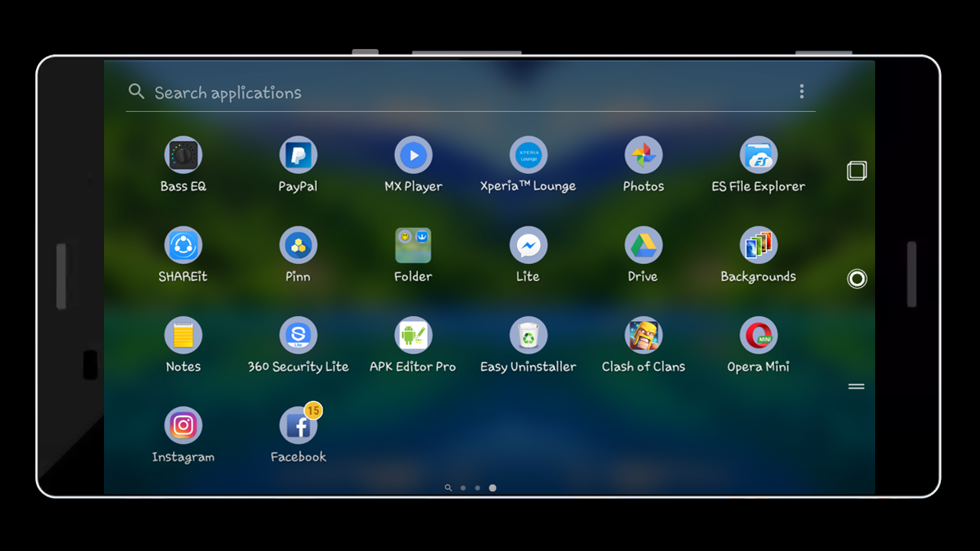The height and width of the screenshot is (551, 980).
Task: Open the three-dot overflow menu
Action: pos(802,92)
